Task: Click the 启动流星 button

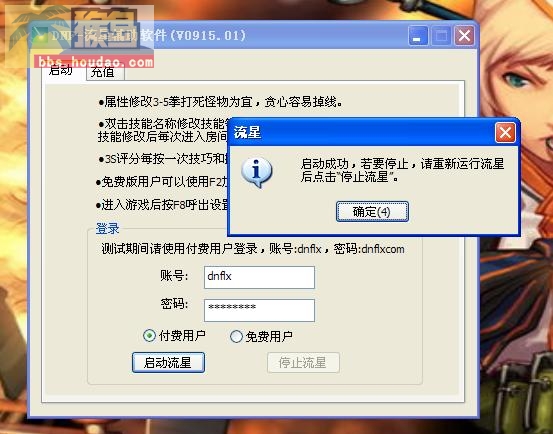Action: 168,362
